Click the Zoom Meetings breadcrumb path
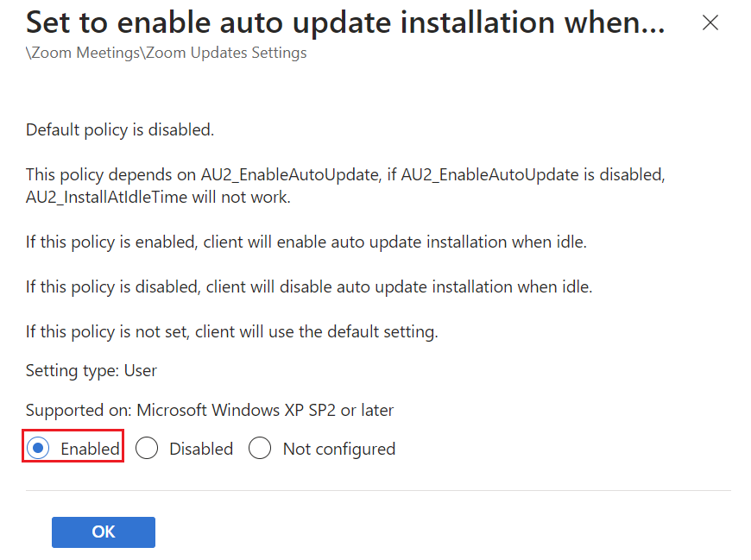Viewport: 751px width, 560px height. pos(82,53)
